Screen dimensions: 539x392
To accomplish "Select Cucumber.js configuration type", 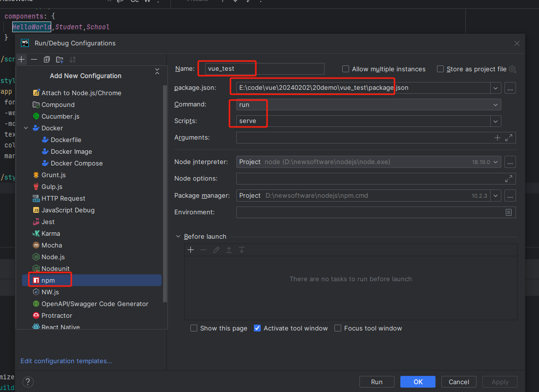I will pos(60,116).
